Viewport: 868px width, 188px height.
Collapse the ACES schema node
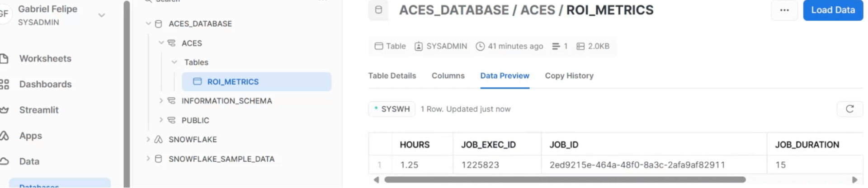(x=161, y=43)
